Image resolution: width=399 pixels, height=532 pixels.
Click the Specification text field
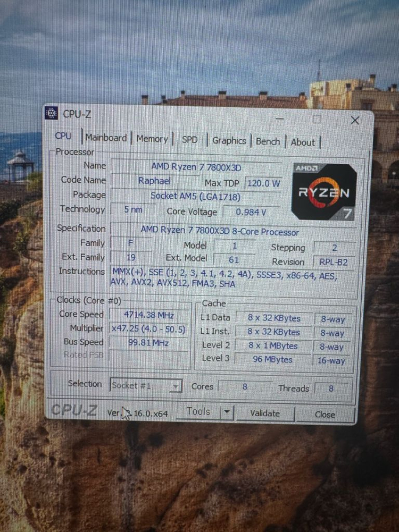coord(219,232)
